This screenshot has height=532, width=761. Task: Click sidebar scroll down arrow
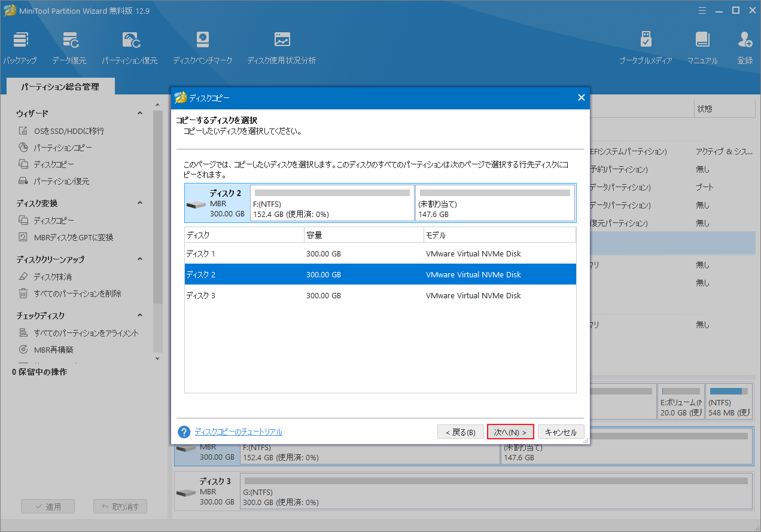click(x=158, y=359)
